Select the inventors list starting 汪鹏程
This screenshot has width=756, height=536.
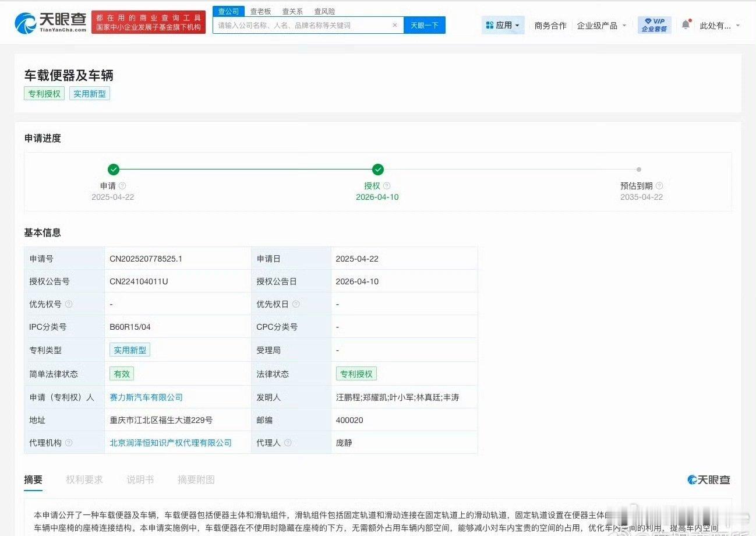[398, 397]
